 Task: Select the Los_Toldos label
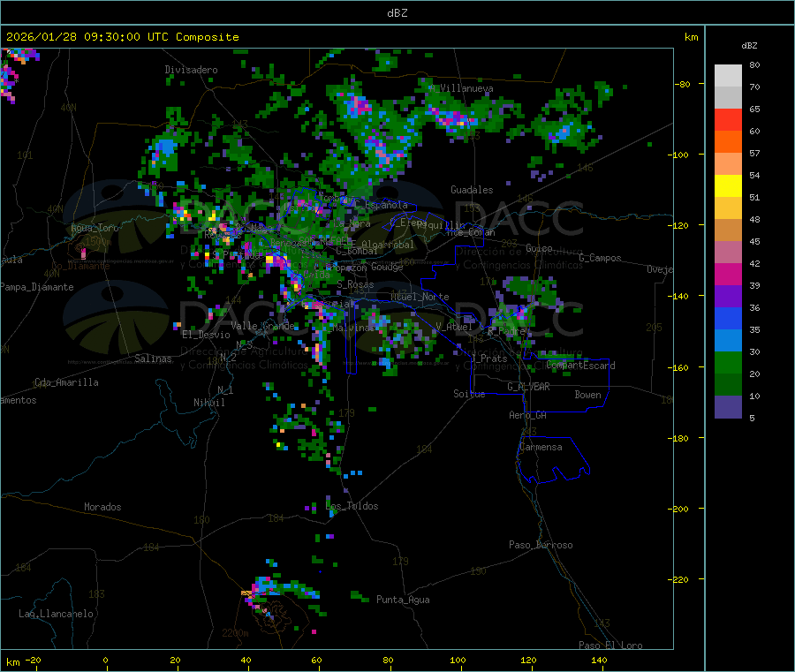coord(352,506)
